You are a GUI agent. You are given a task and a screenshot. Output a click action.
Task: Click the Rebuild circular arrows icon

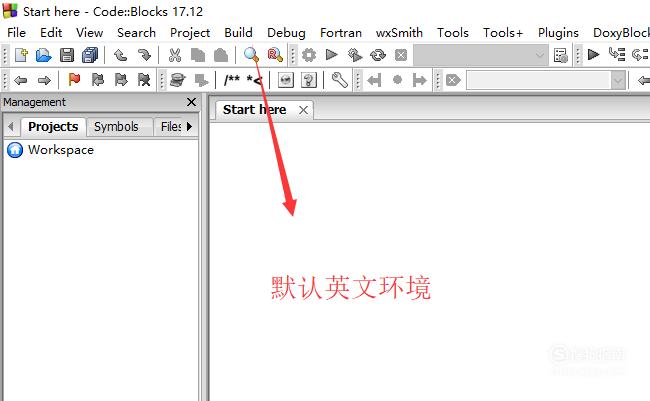pos(378,55)
